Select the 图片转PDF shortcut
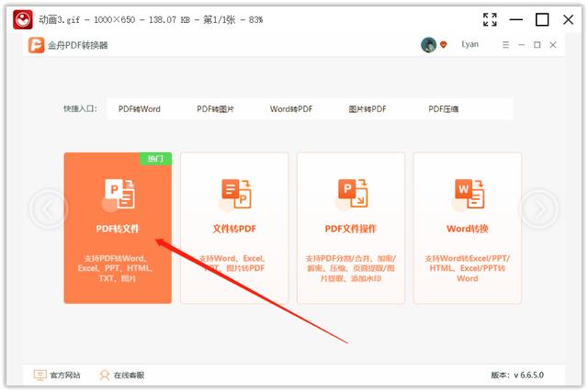Image resolution: width=588 pixels, height=392 pixels. 367,109
